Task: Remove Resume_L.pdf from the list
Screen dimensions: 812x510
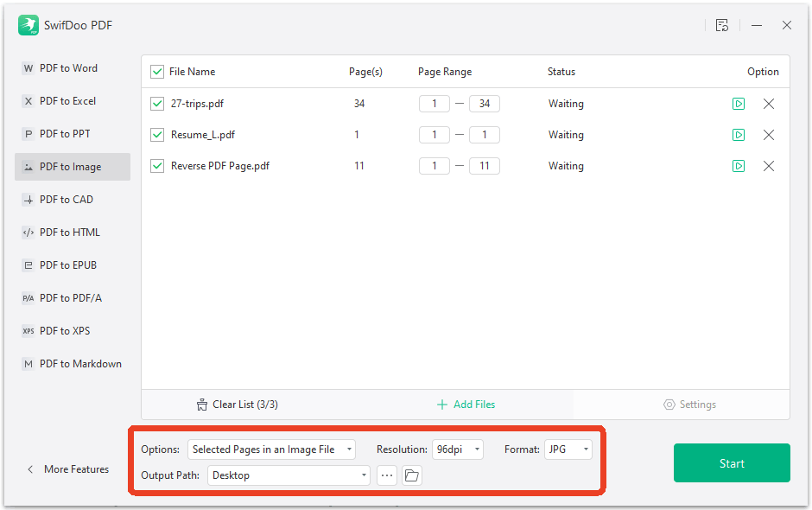Action: click(769, 135)
